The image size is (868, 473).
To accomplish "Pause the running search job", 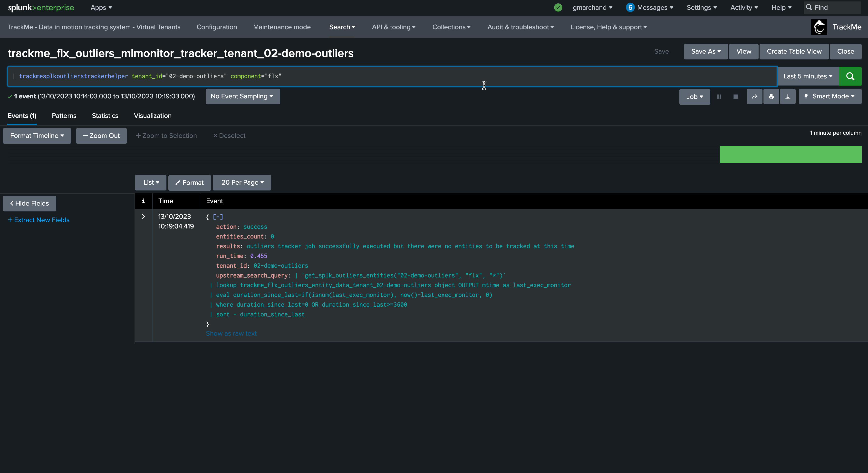I will coord(719,97).
